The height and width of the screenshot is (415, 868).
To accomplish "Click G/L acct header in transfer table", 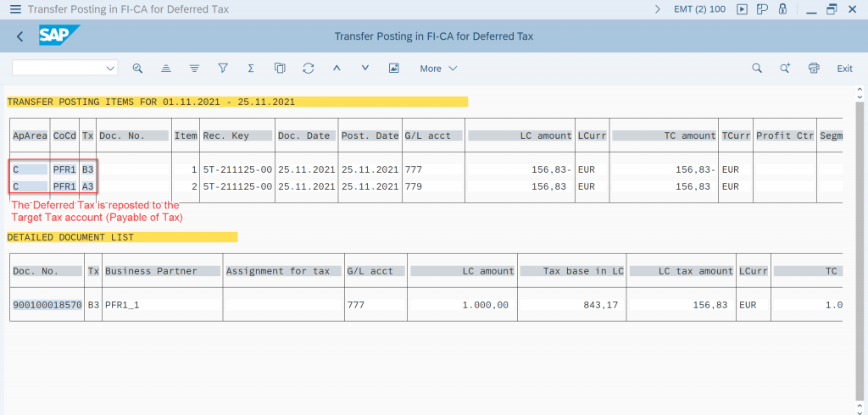I will point(433,136).
